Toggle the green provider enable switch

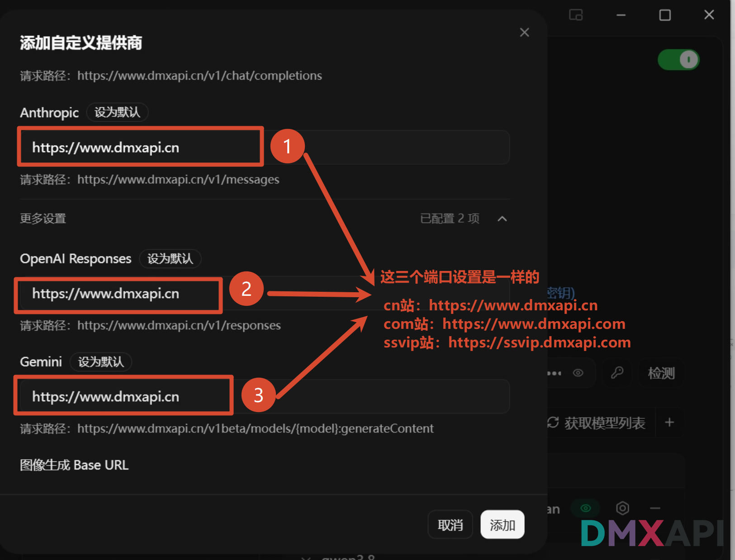(x=678, y=60)
